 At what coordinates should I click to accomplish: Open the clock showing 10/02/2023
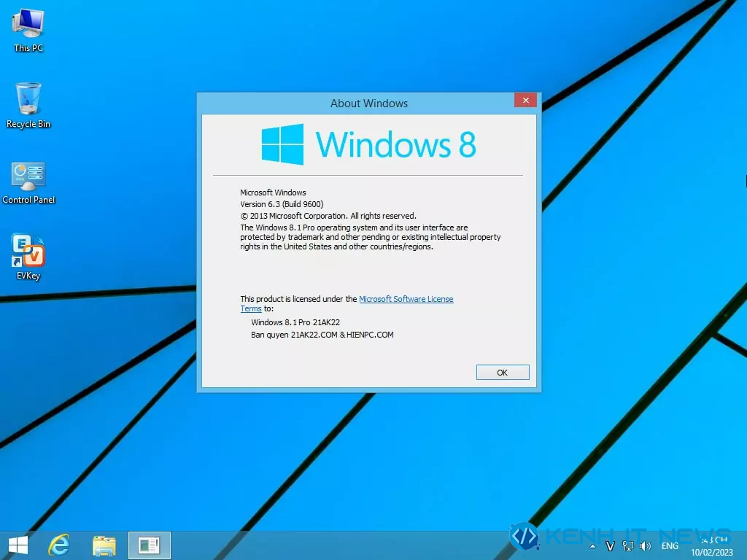pos(712,546)
